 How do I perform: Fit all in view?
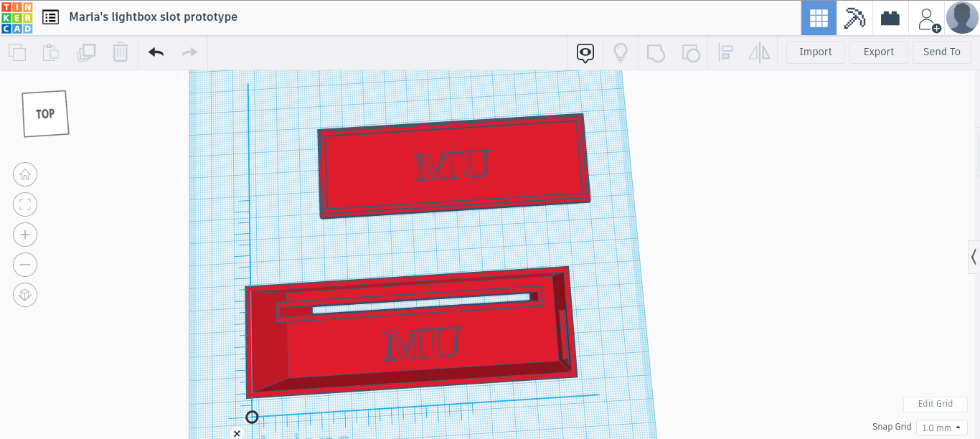tap(25, 204)
